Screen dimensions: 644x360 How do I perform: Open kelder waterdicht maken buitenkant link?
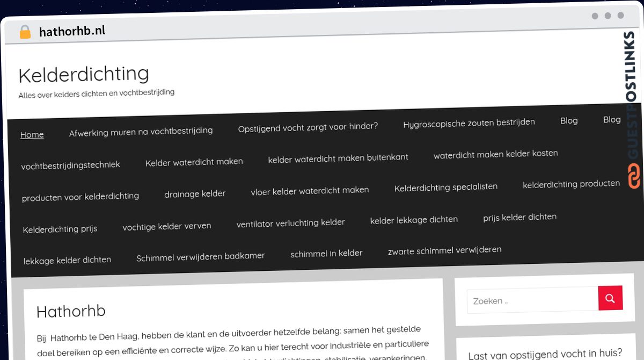338,158
